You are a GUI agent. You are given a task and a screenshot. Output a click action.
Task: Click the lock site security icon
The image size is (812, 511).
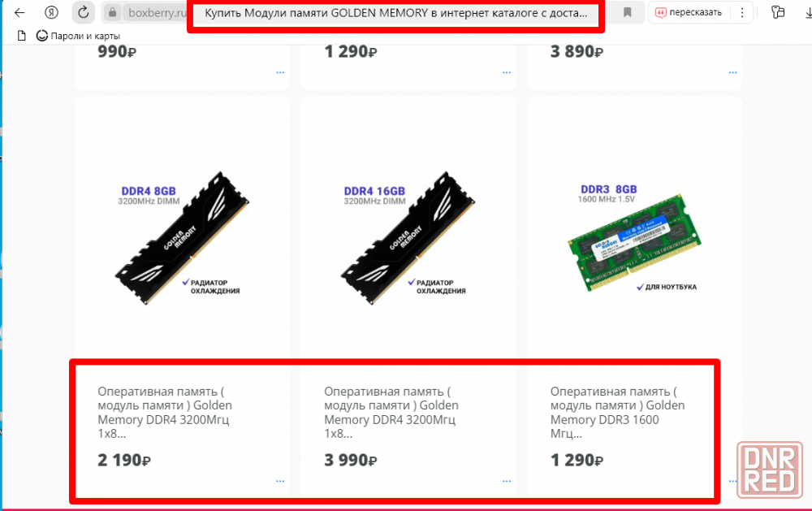coord(112,12)
